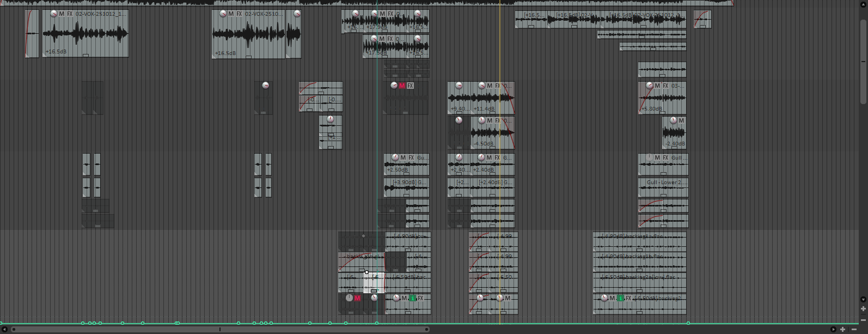
Task: Mute the -4.50dB item
Action: point(490,120)
